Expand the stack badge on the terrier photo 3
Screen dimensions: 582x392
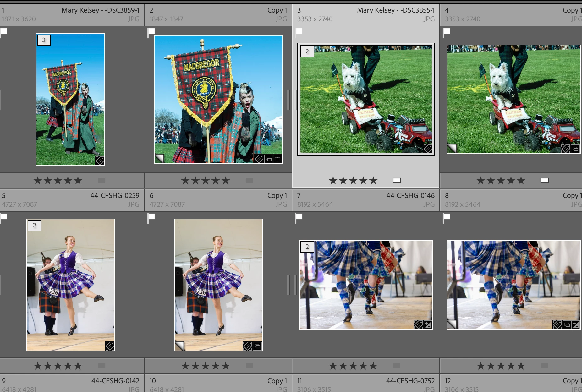307,51
